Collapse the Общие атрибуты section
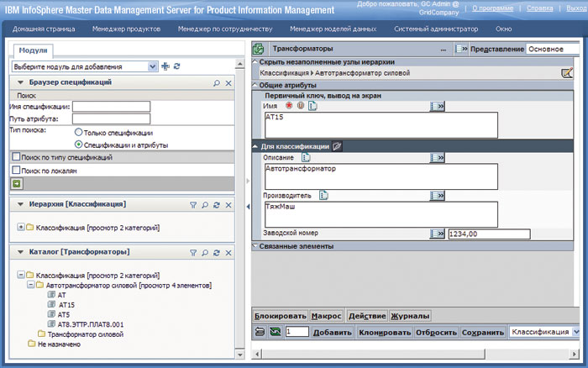 [x=255, y=85]
